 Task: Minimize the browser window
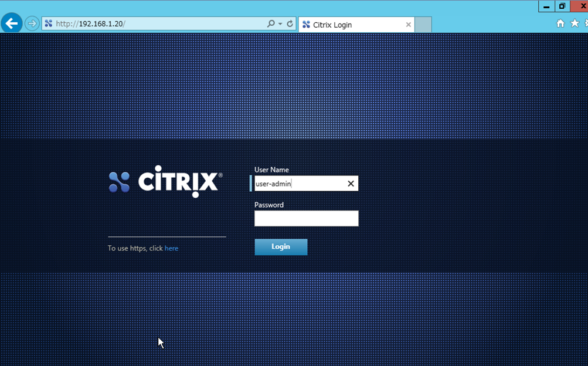pos(546,6)
